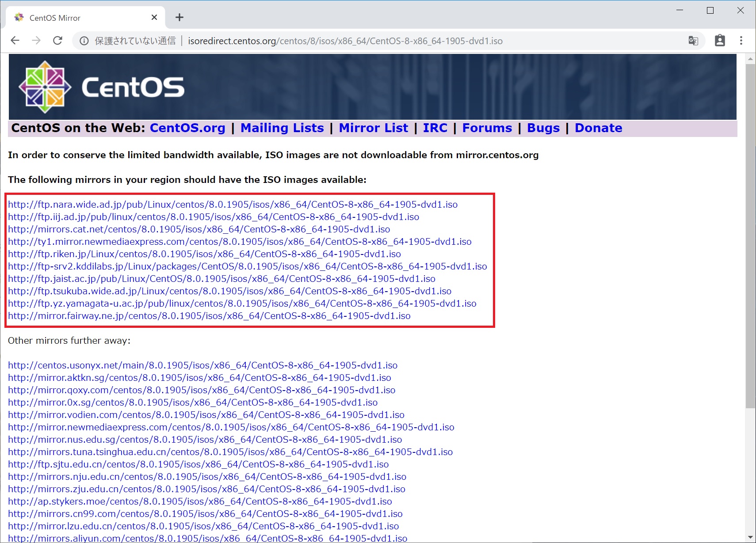The image size is (756, 543).
Task: Download ISO from ftp.yz.yamagata-u.ac.jp mirror
Action: tap(242, 304)
